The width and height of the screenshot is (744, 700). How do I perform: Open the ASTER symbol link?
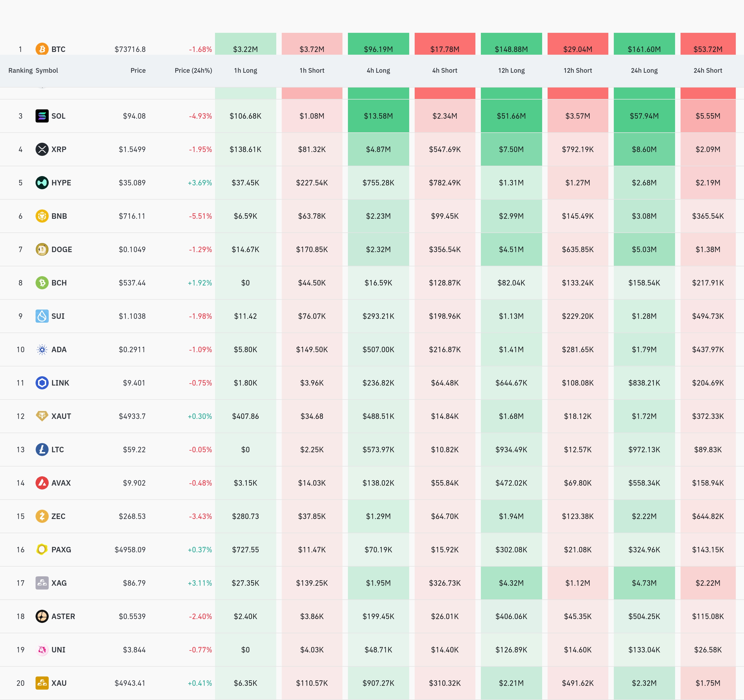tap(63, 616)
